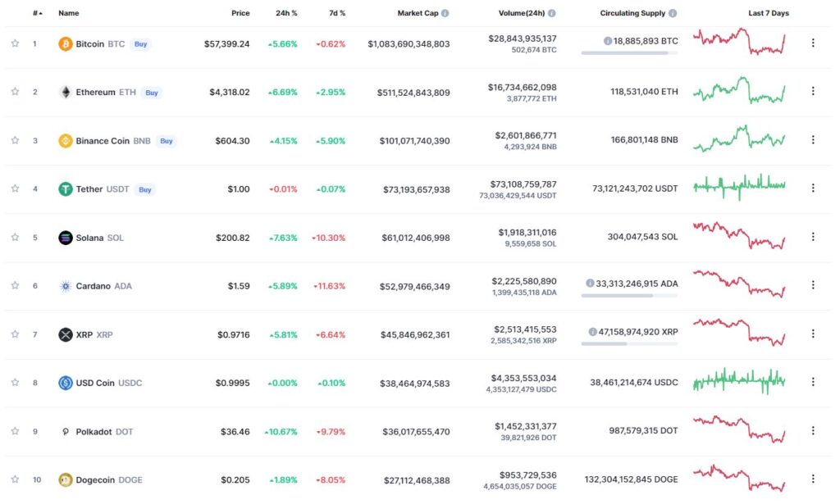
Task: Click the USD Coin 7-day chart
Action: [739, 381]
